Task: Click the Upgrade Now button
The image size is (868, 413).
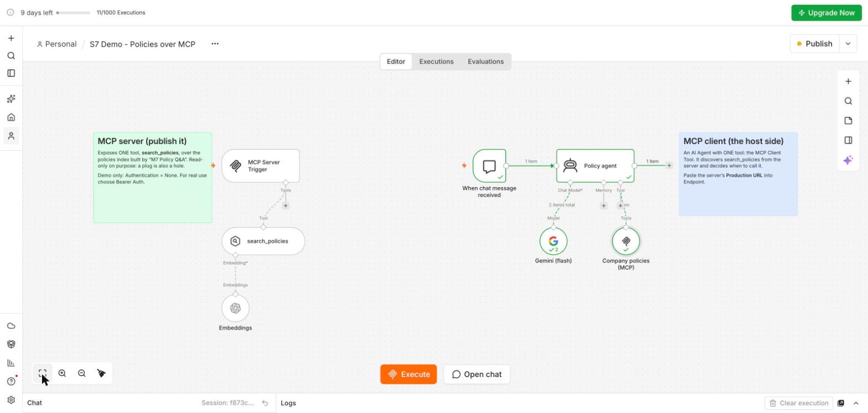Action: 826,13
